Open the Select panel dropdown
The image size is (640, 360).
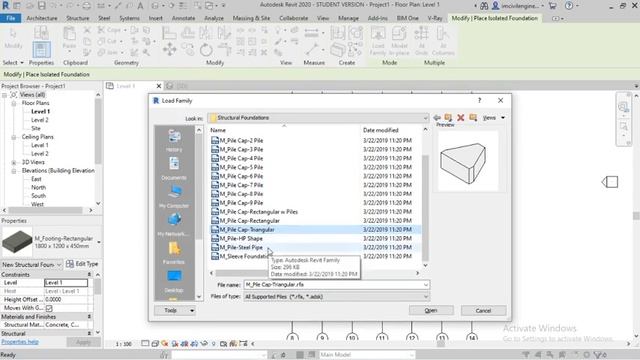click(13, 62)
